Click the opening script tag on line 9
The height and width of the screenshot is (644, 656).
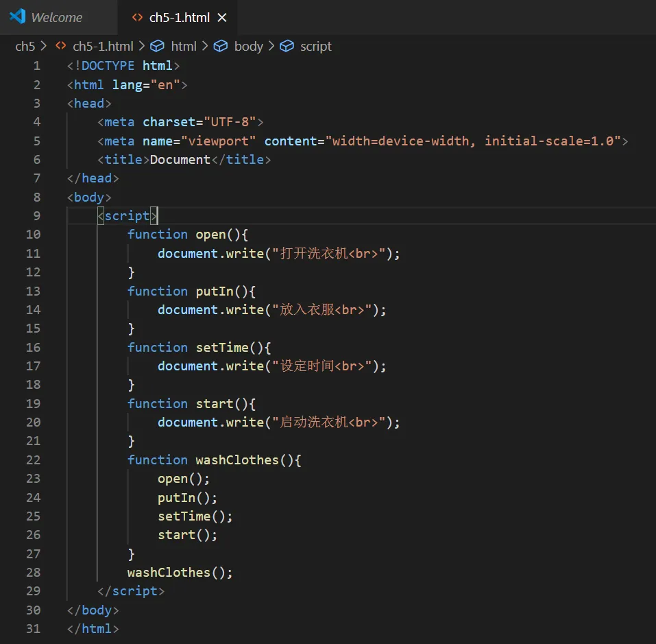pos(127,216)
